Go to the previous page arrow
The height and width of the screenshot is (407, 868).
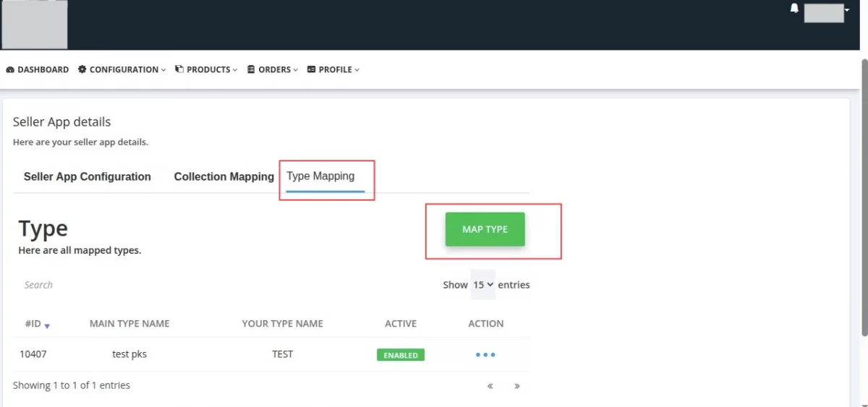tap(490, 386)
